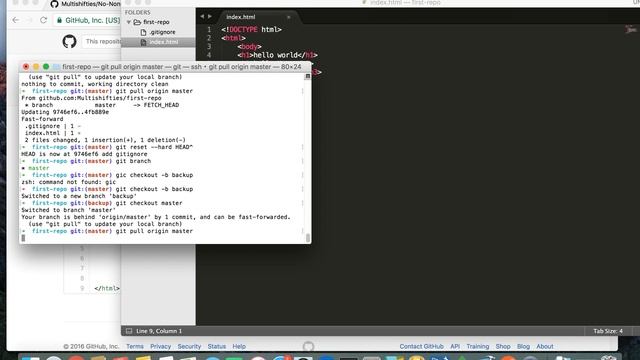Screen dimensions: 640x360
Task: Click the scroll-top icon in terminal
Action: click(x=308, y=76)
